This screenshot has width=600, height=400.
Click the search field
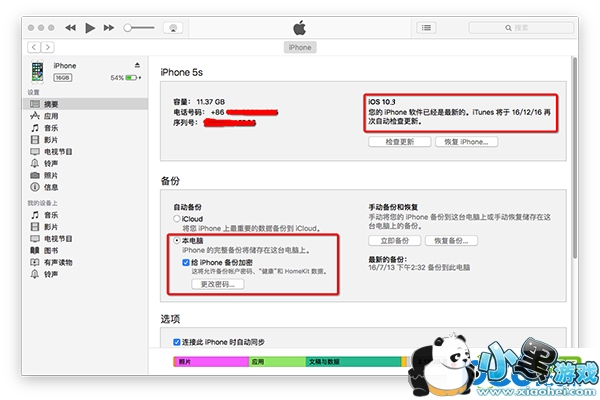pyautogui.click(x=521, y=28)
